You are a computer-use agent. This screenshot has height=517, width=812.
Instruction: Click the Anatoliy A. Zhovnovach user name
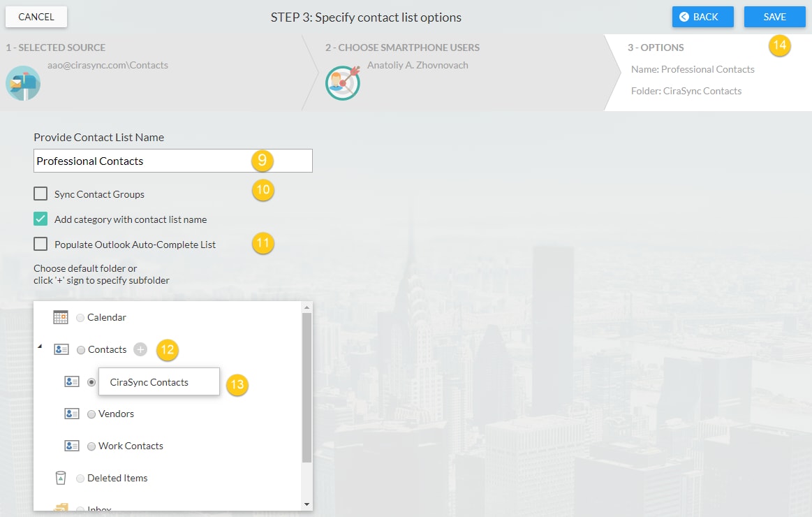coord(418,65)
